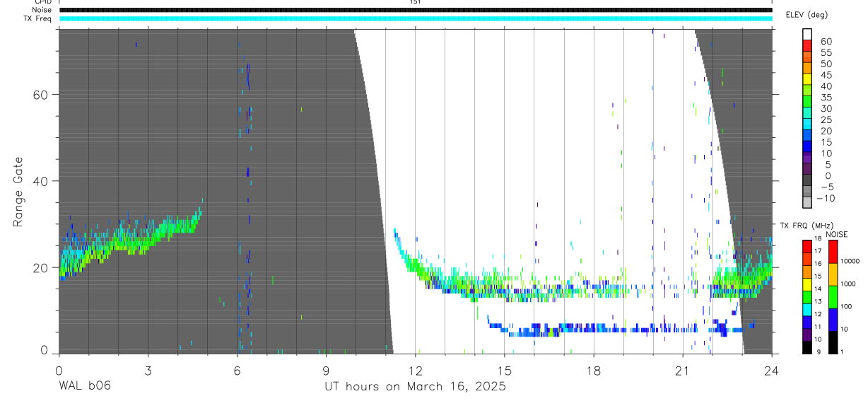Screen dimensions: 868x401
Task: Click the white top segment of ELEV colorbar
Action: 807,34
